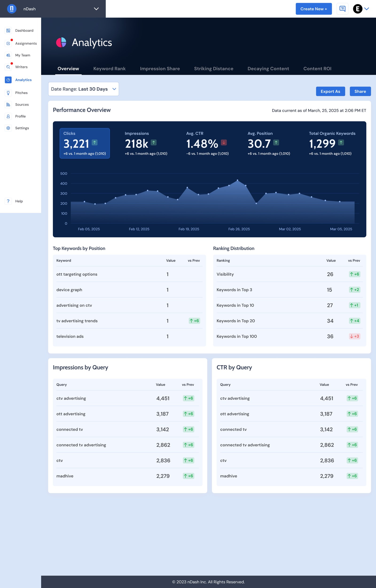
Task: Click the "television ads" keyword
Action: [x=70, y=336]
